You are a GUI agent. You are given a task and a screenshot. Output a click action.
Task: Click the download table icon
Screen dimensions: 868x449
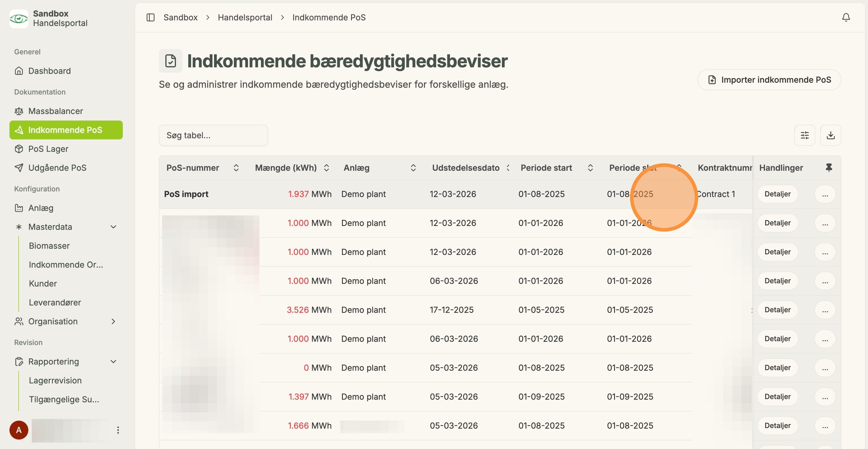tap(830, 135)
